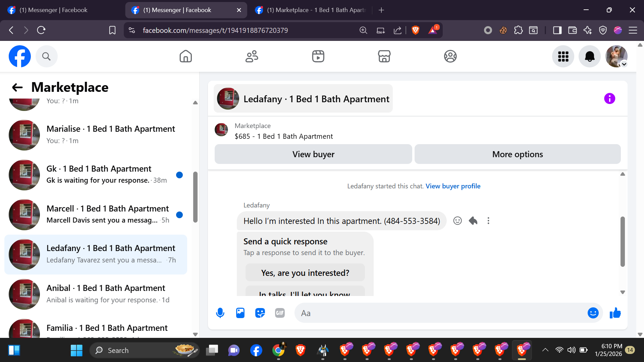Open more options for Ledafany's message
Screen dimensions: 644x362
[488, 221]
